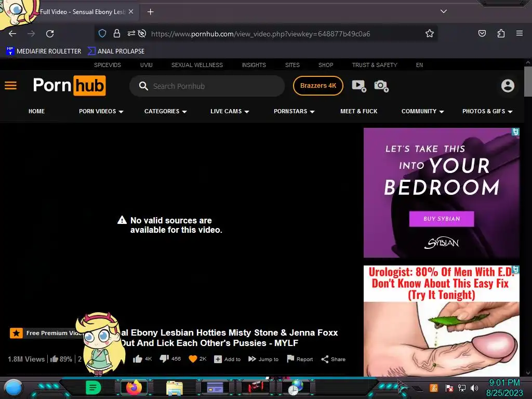This screenshot has height=399, width=532.
Task: Click the Urologist ad thumbnail
Action: tap(442, 321)
